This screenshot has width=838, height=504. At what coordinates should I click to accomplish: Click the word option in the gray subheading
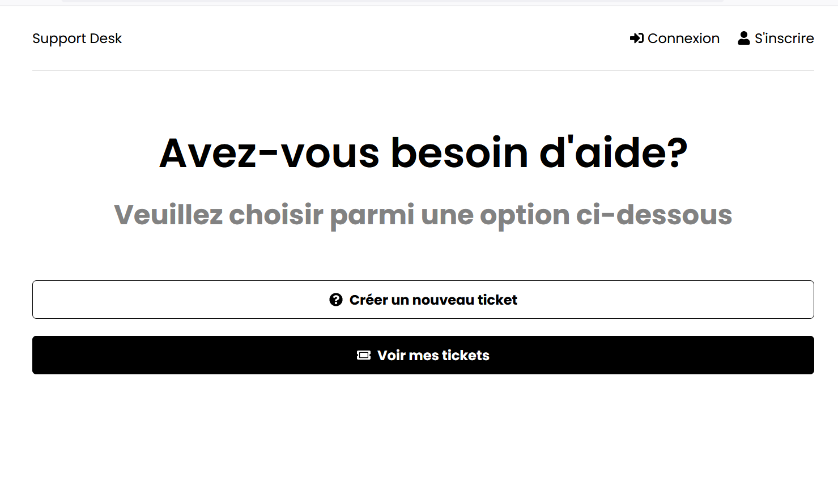[525, 215]
